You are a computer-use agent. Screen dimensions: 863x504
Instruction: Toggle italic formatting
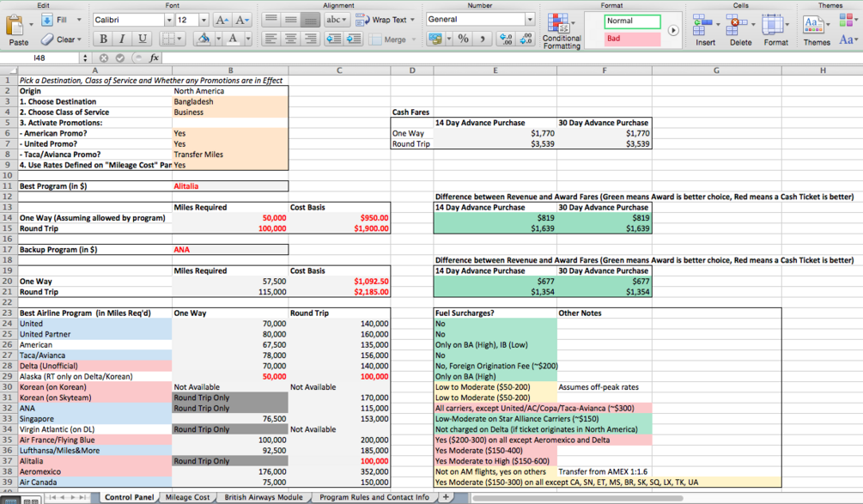122,39
